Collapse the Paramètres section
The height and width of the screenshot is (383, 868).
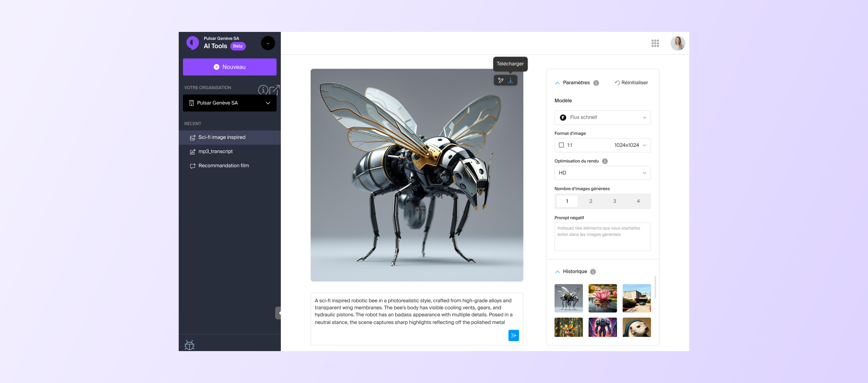pos(557,83)
